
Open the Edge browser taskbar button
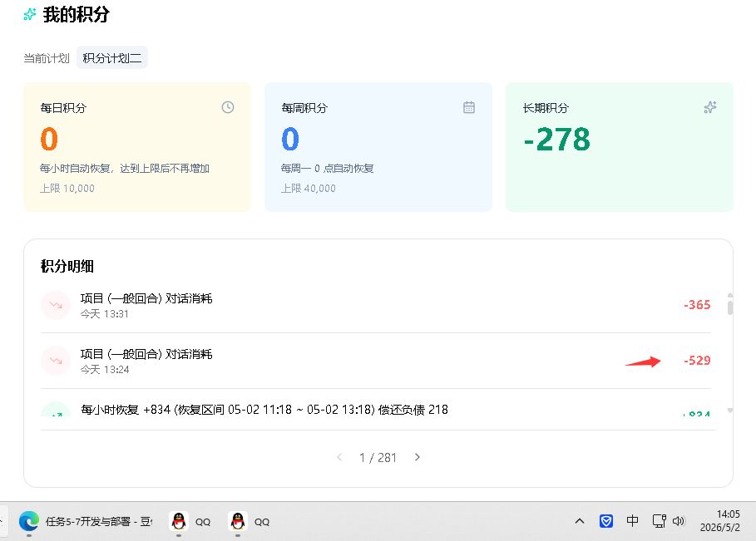point(86,521)
